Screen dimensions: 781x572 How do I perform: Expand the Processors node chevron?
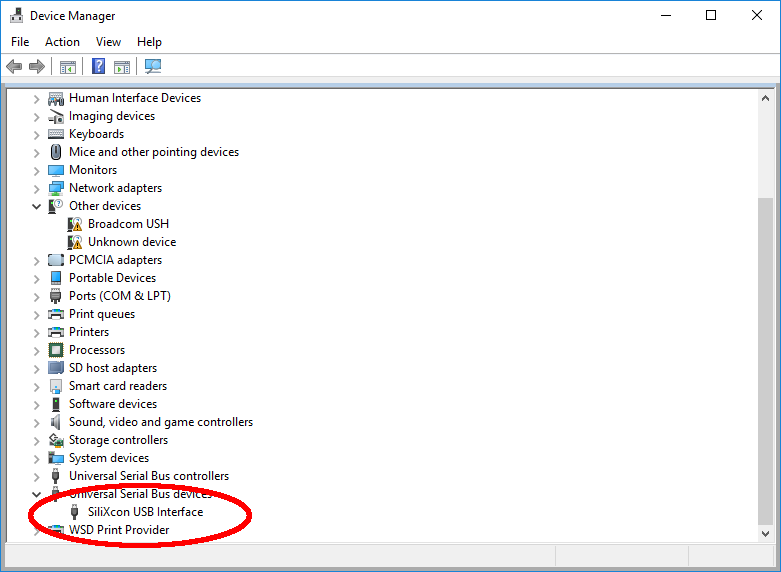tap(36, 350)
